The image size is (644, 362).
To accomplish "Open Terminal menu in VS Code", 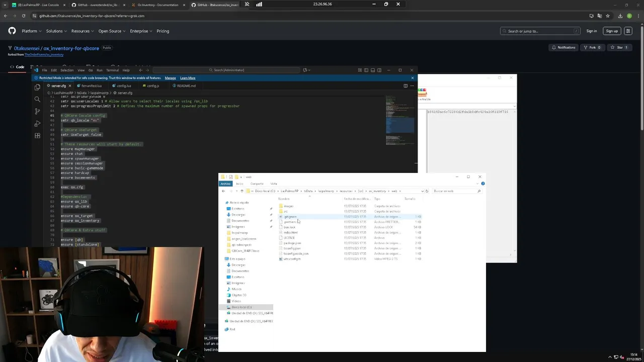I will pos(112,70).
